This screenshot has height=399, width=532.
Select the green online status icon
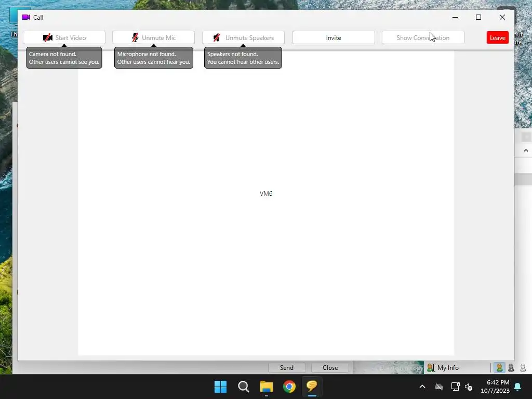[499, 367]
